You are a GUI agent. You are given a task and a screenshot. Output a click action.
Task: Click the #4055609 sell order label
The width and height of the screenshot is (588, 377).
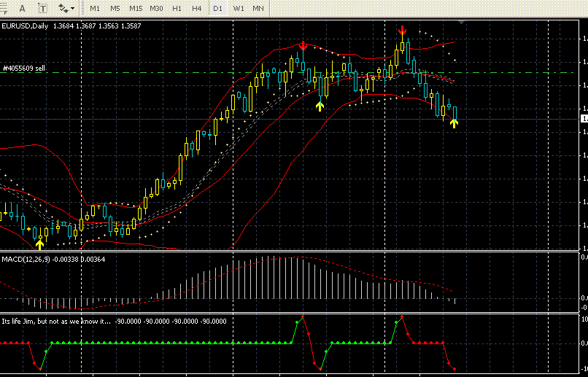pos(24,68)
